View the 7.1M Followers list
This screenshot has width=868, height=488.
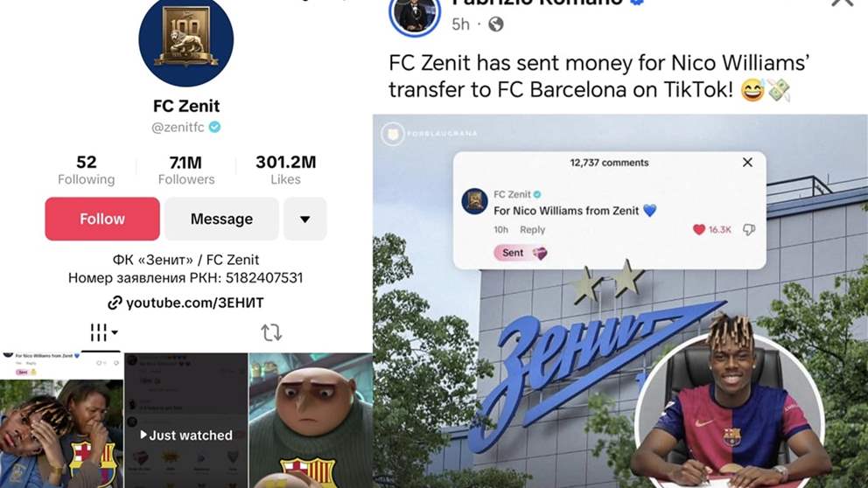[x=186, y=170]
